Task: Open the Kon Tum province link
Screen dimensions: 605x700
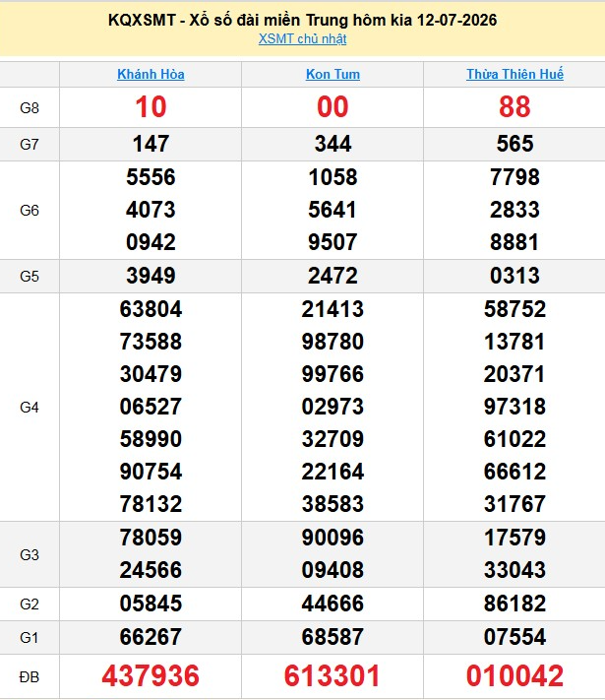Action: (x=333, y=74)
